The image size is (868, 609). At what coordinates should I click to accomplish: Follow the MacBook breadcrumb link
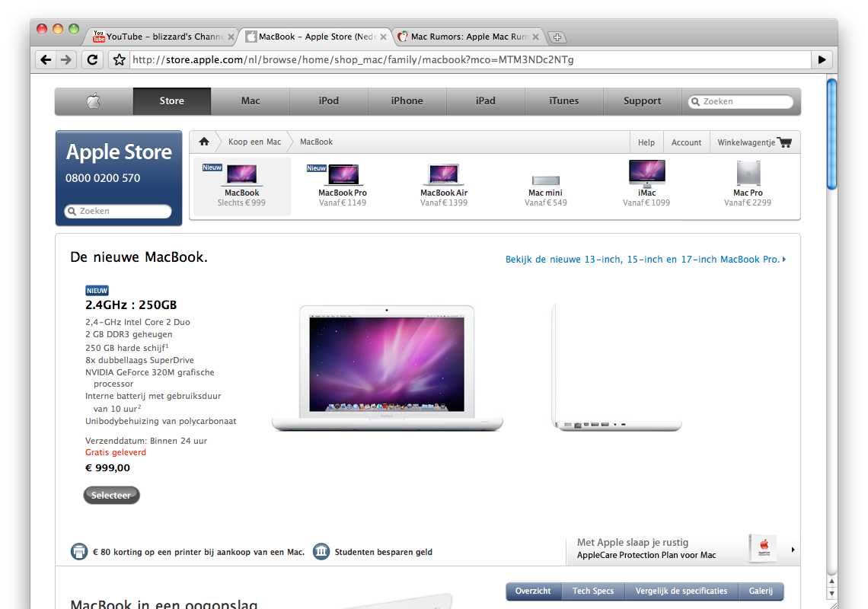pyautogui.click(x=316, y=142)
